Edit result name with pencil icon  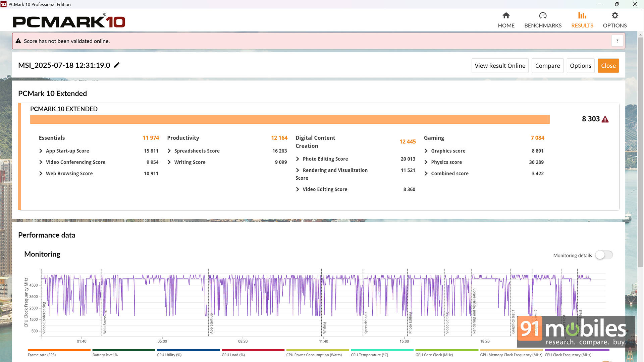pyautogui.click(x=117, y=65)
